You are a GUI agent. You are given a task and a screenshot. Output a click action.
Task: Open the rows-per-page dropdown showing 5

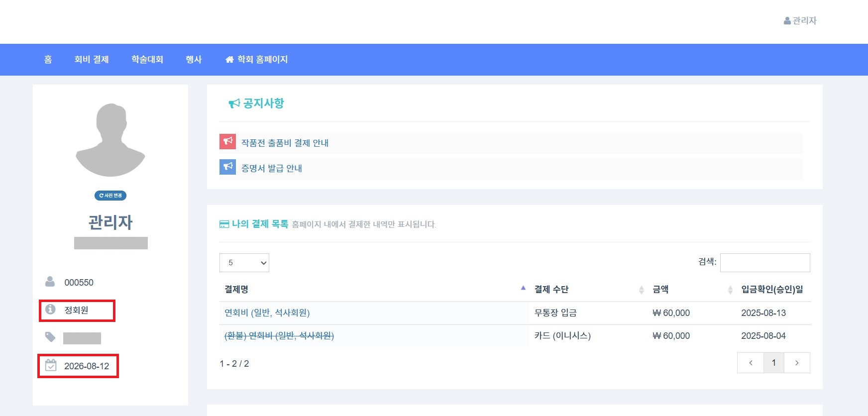[x=244, y=263]
